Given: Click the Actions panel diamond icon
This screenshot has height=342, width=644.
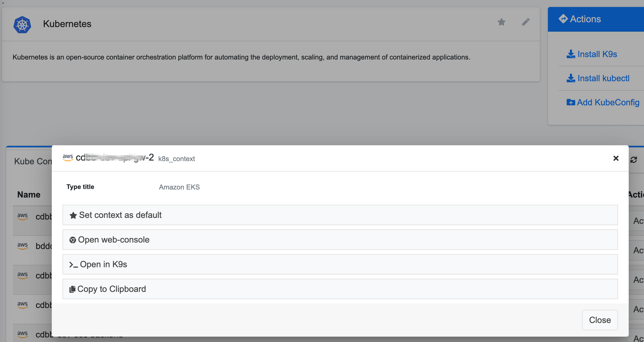Looking at the screenshot, I should tap(563, 19).
